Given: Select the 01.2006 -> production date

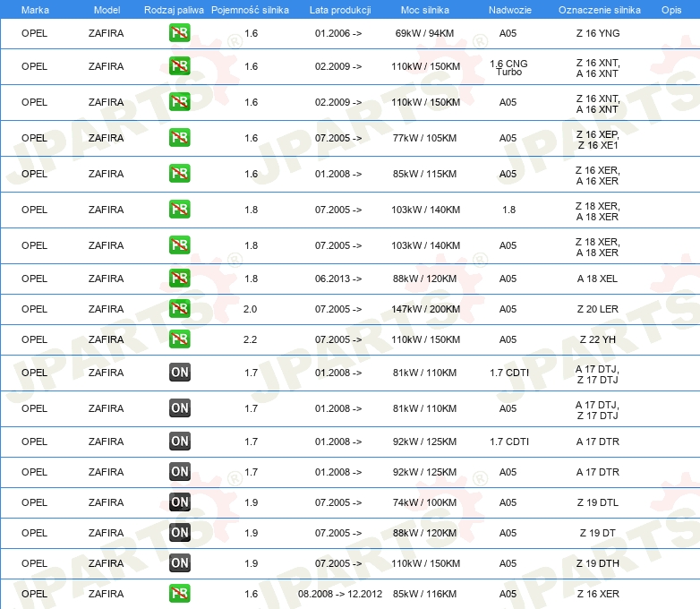Looking at the screenshot, I should coord(338,33).
